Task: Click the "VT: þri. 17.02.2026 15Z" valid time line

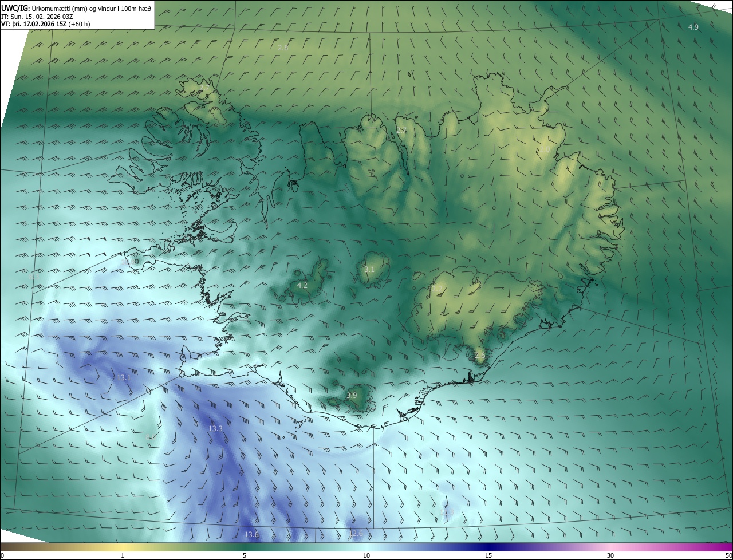Action: coord(33,24)
